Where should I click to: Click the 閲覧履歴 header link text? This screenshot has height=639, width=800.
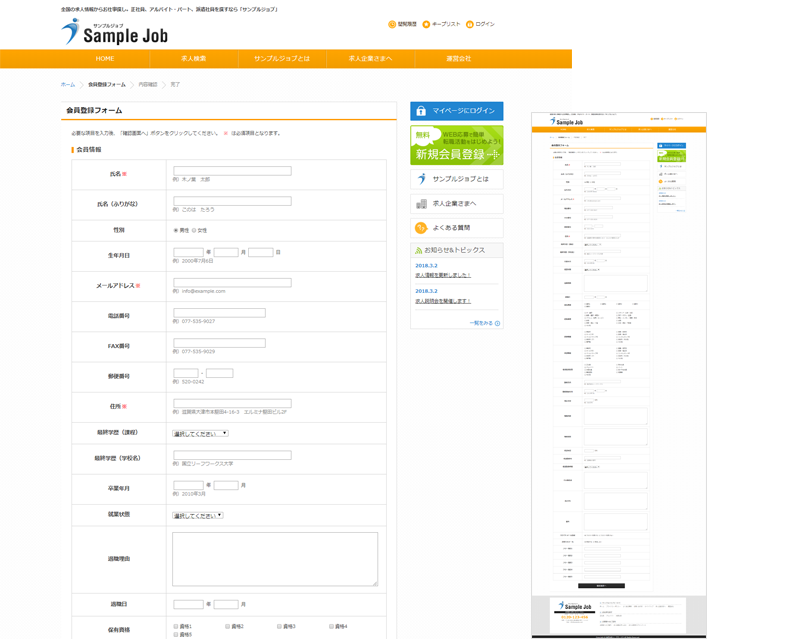[407, 24]
